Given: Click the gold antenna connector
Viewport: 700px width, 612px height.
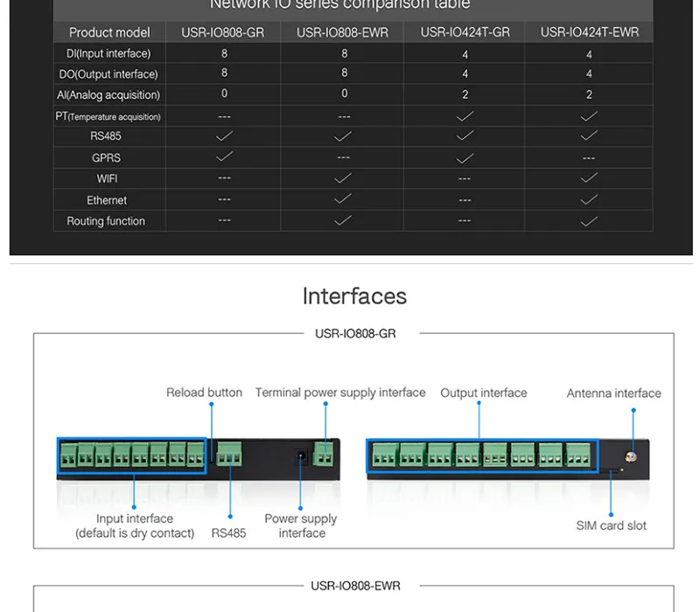Looking at the screenshot, I should tap(631, 456).
